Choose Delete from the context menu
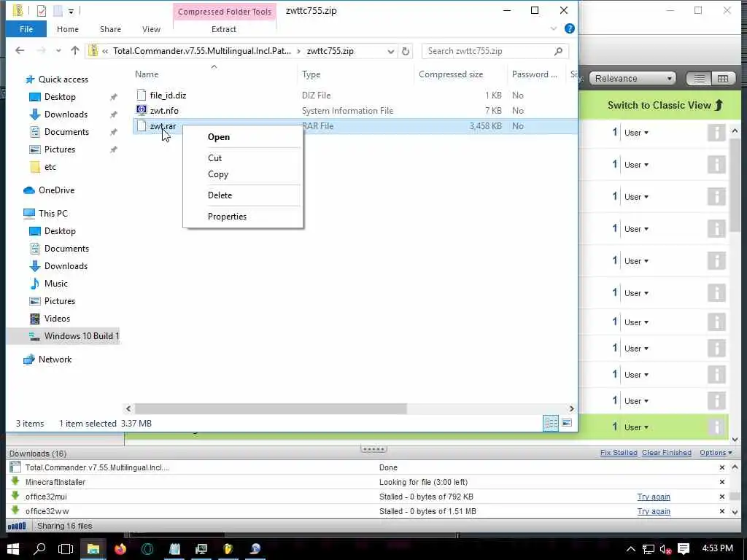 click(220, 195)
